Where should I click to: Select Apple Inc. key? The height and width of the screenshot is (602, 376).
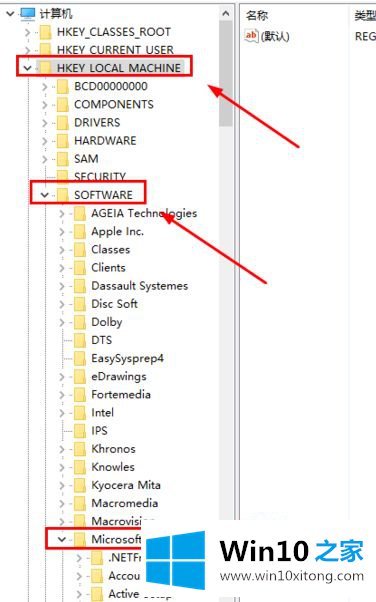[x=118, y=232]
